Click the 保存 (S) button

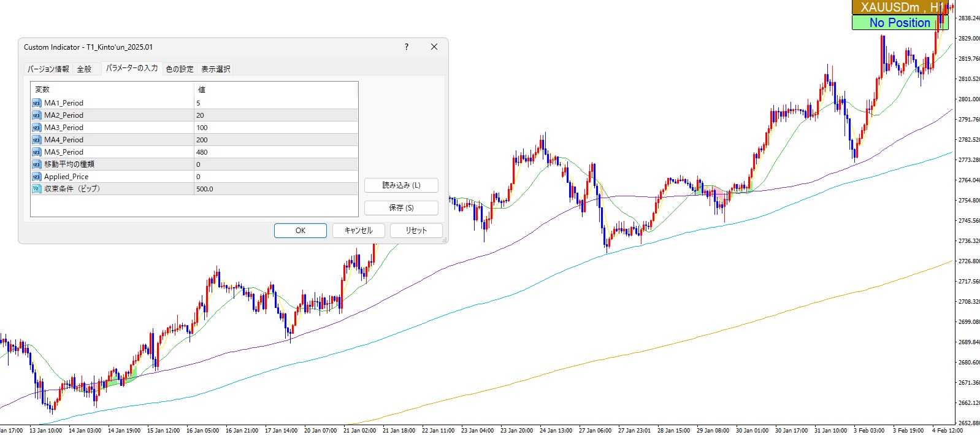(x=401, y=208)
